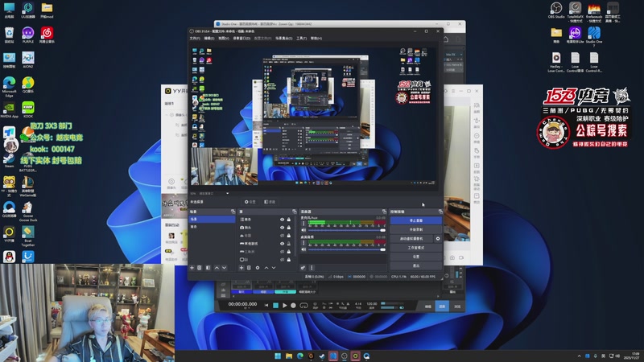Open OBS 帮助(H) menu

click(x=316, y=38)
